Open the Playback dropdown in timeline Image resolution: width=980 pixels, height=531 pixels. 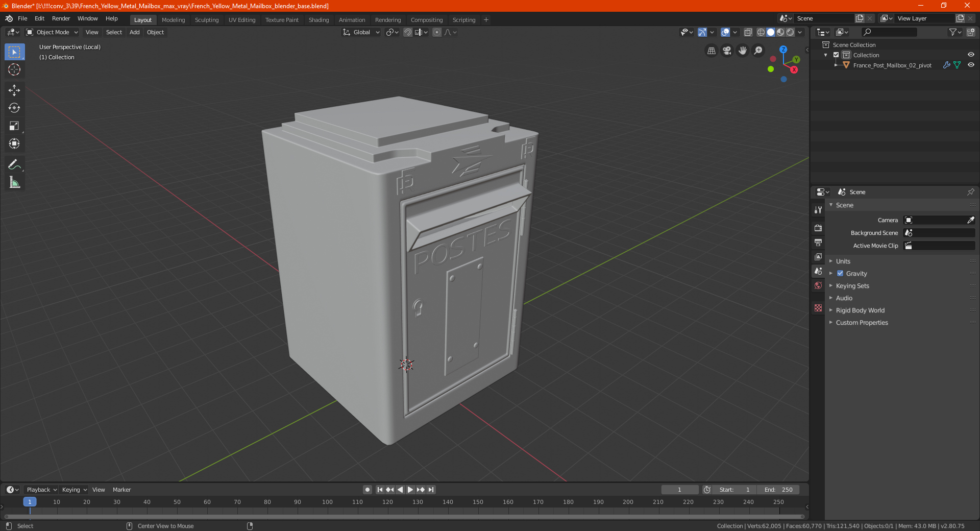[x=41, y=490]
